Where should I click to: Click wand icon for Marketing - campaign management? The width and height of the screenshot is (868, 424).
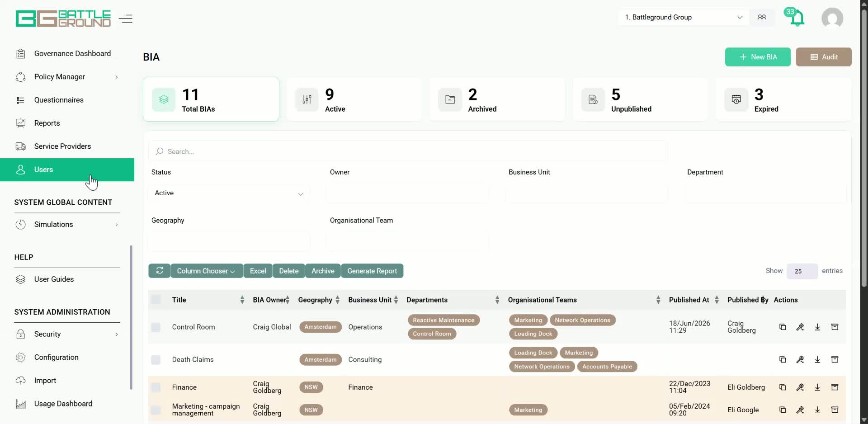click(x=800, y=410)
